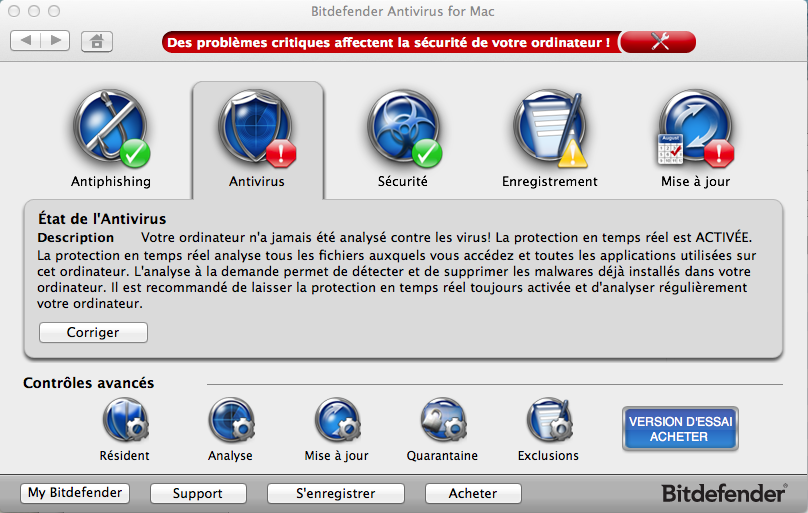The image size is (808, 513).
Task: Click the Description label text
Action: pyautogui.click(x=76, y=237)
